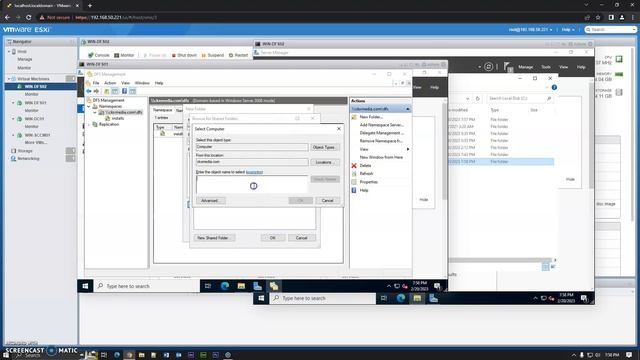Click Monitor button in ESXi VM toolbar
The height and width of the screenshot is (360, 640).
point(124,55)
